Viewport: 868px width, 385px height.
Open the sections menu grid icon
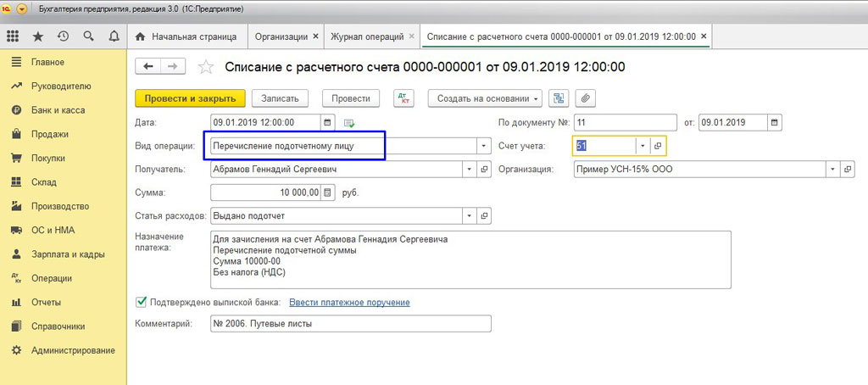(x=13, y=36)
